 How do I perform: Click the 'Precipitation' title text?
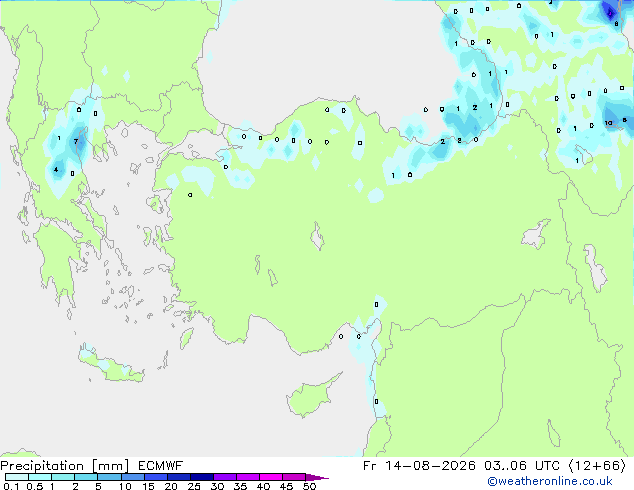tap(42, 466)
